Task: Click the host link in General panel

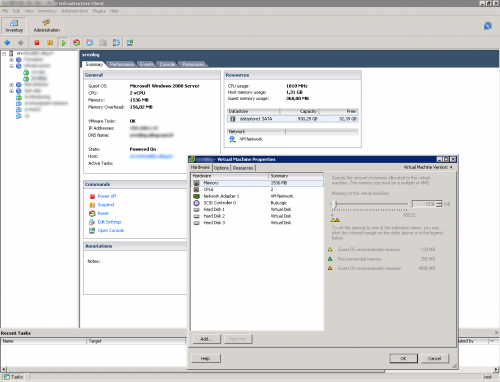Action: [x=151, y=156]
